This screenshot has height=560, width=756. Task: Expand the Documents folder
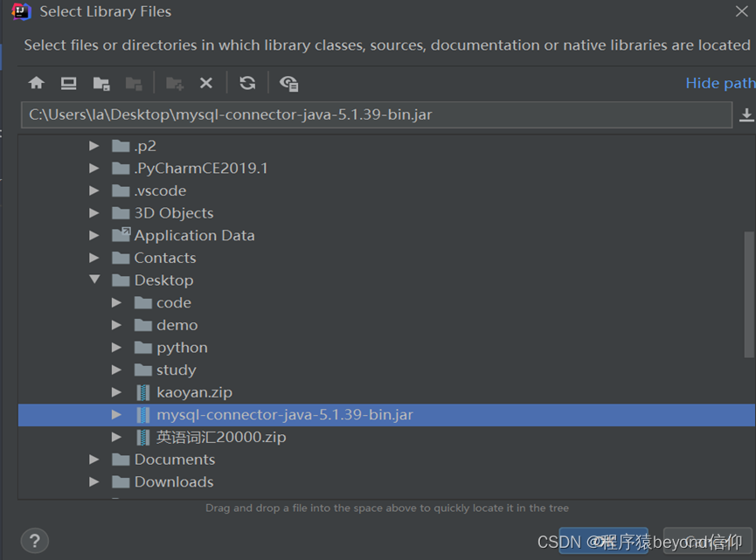[94, 460]
